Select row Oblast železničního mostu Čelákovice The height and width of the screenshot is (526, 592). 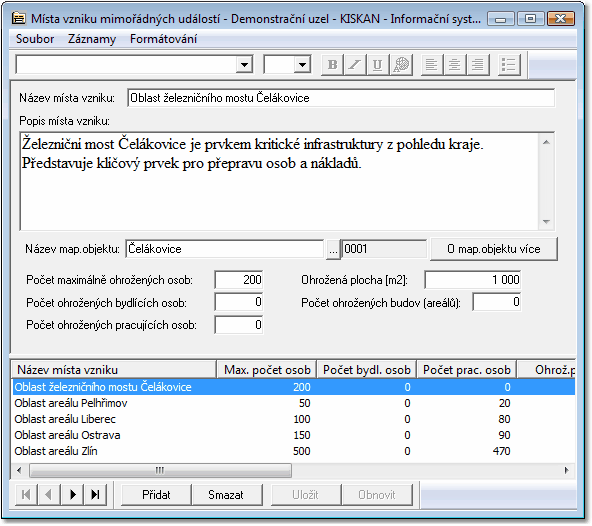point(293,387)
